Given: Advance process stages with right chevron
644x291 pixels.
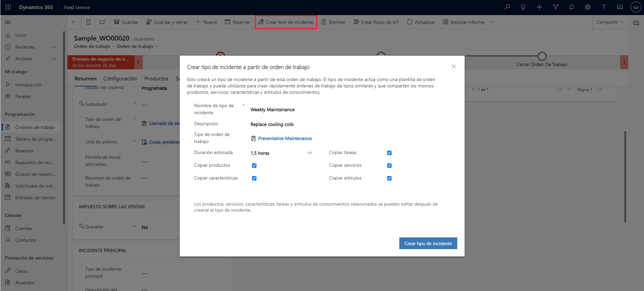Looking at the screenshot, I should coord(624,62).
